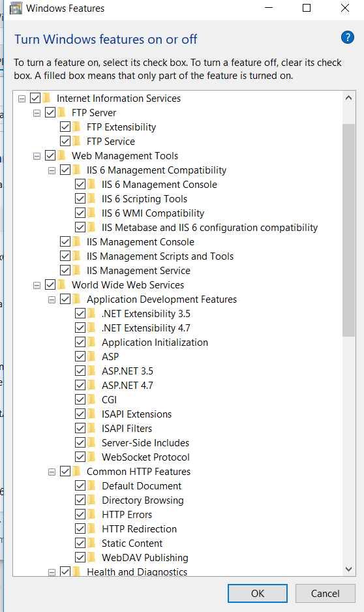Uncheck the Directory Browsing feature

80,500
